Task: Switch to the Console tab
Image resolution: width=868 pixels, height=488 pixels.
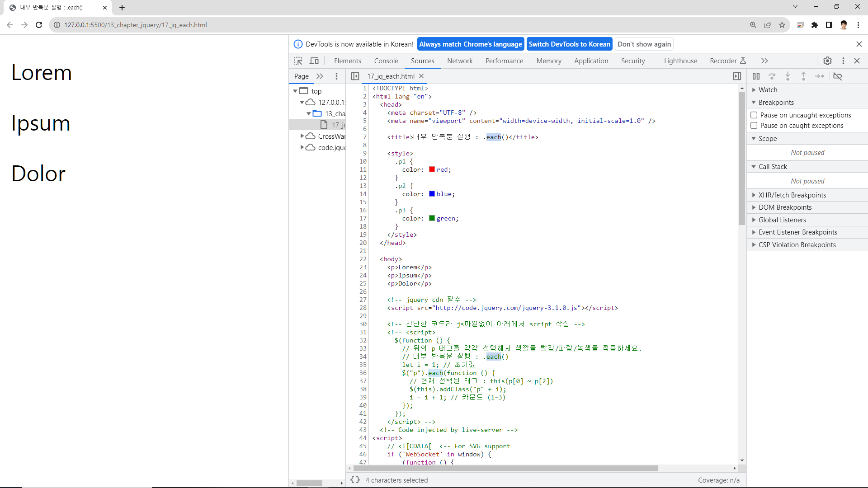Action: [386, 61]
